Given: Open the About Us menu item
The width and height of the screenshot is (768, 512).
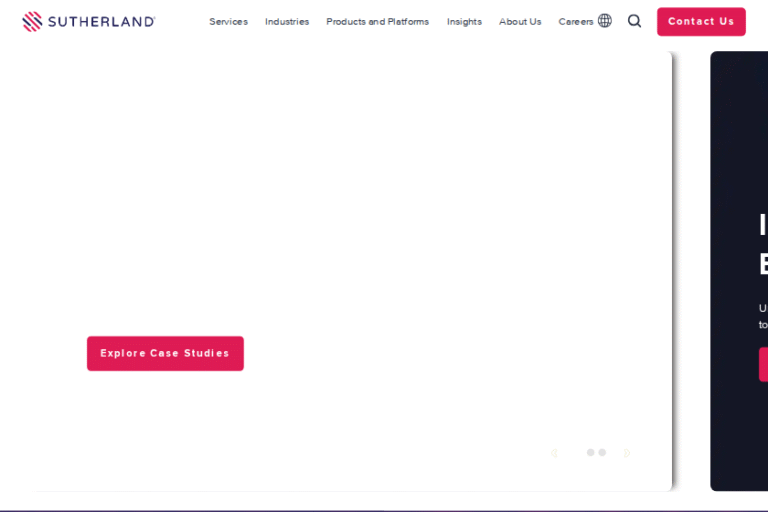Looking at the screenshot, I should tap(520, 22).
